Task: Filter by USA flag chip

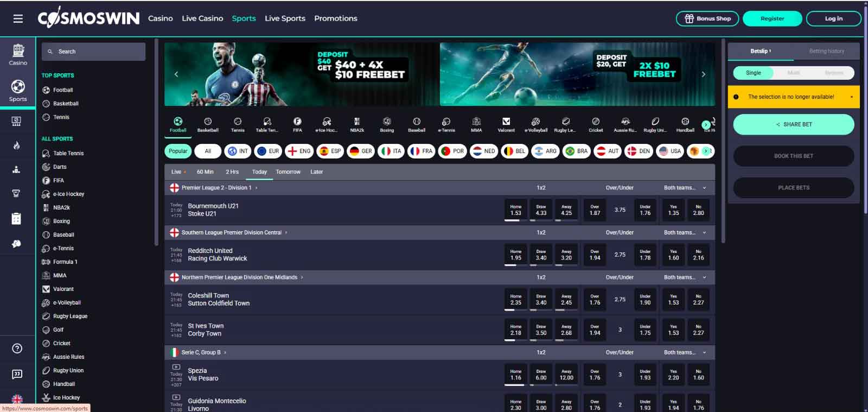Action: pos(669,151)
